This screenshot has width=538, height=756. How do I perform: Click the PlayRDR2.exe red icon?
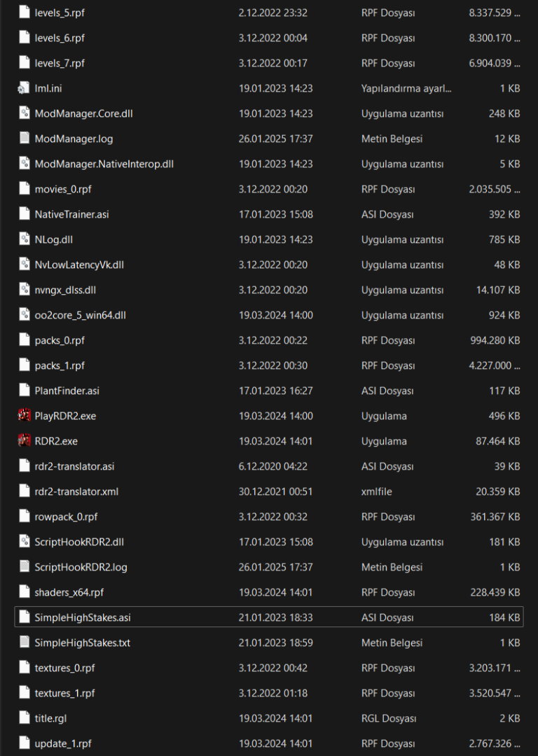click(25, 415)
